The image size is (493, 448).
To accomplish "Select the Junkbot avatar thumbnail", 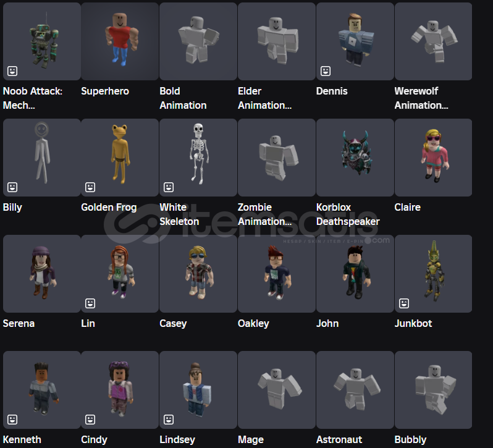I will coord(433,274).
